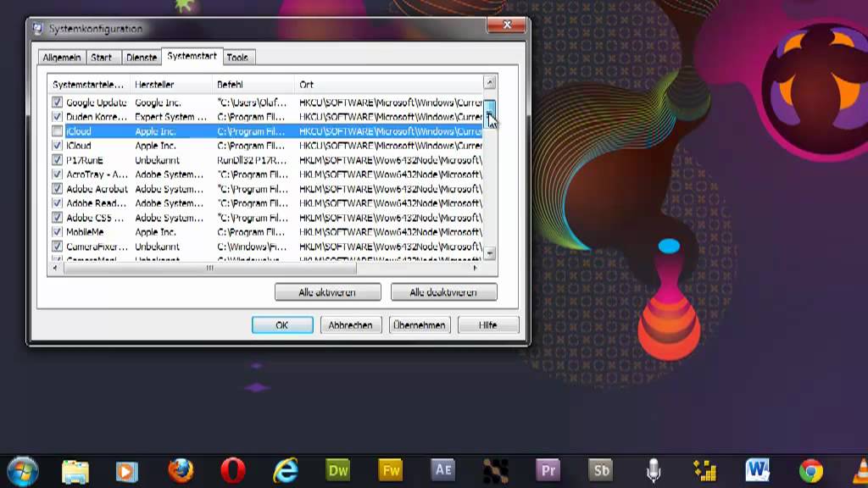This screenshot has width=868, height=488.
Task: Open Adobe Soundbooth (Sb) from taskbar
Action: pyautogui.click(x=600, y=471)
